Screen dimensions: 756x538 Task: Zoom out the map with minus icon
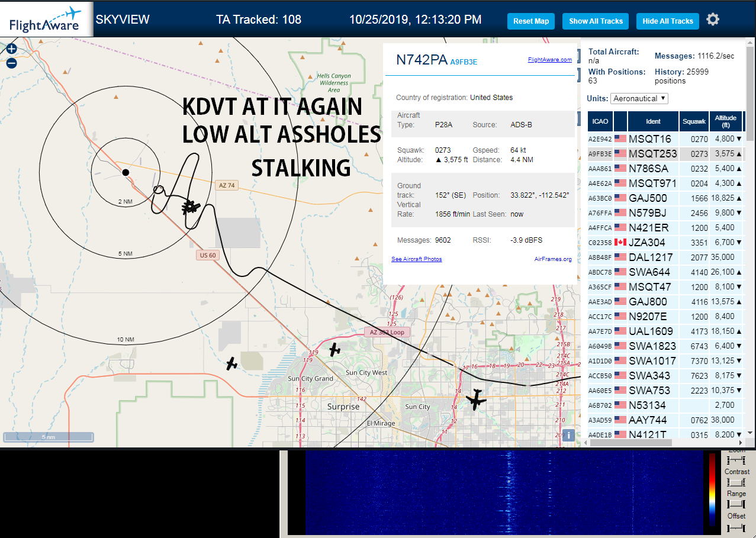pyautogui.click(x=11, y=63)
